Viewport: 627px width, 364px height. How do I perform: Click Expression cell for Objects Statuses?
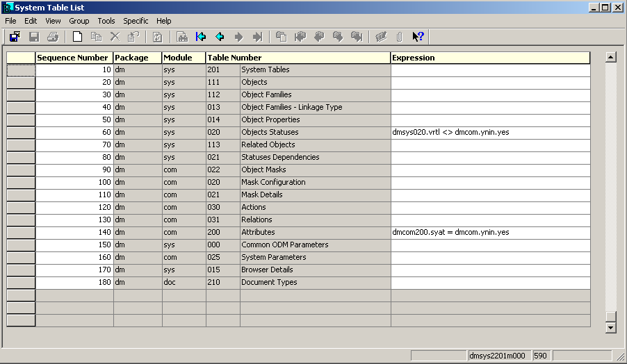click(x=489, y=133)
